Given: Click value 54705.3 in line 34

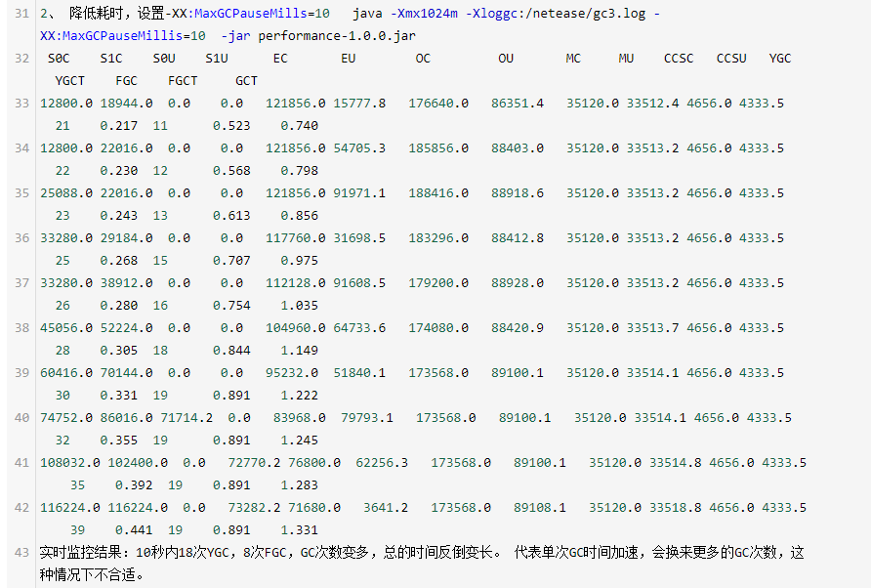Looking at the screenshot, I should (359, 148).
